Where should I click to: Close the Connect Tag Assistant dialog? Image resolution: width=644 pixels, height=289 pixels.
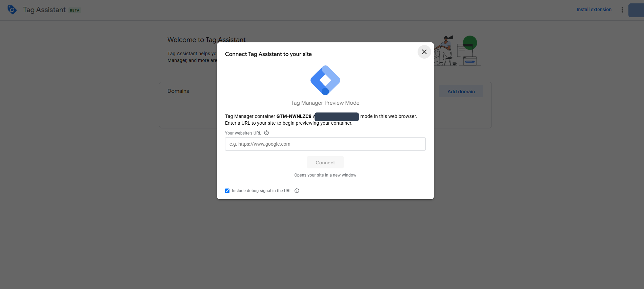coord(424,52)
